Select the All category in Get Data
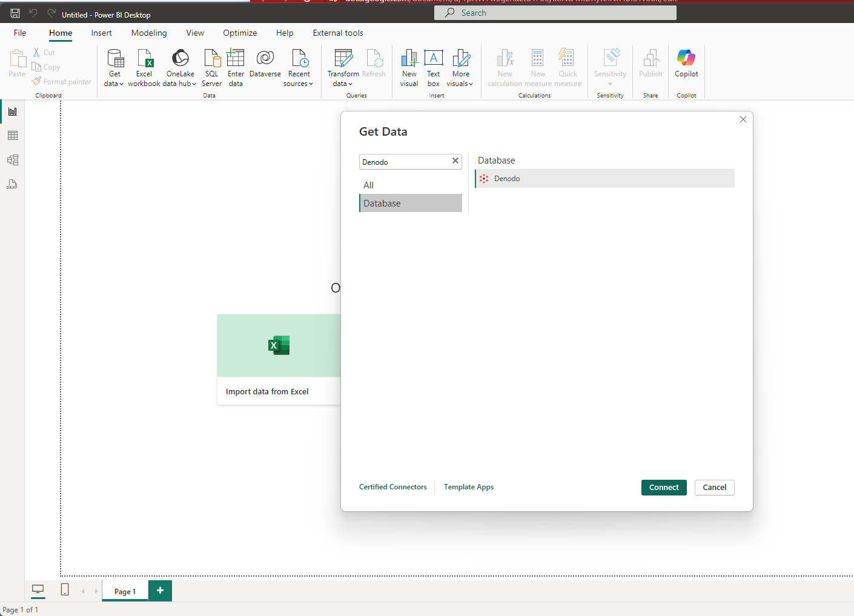Screen dimensions: 854x616 [411, 185]
